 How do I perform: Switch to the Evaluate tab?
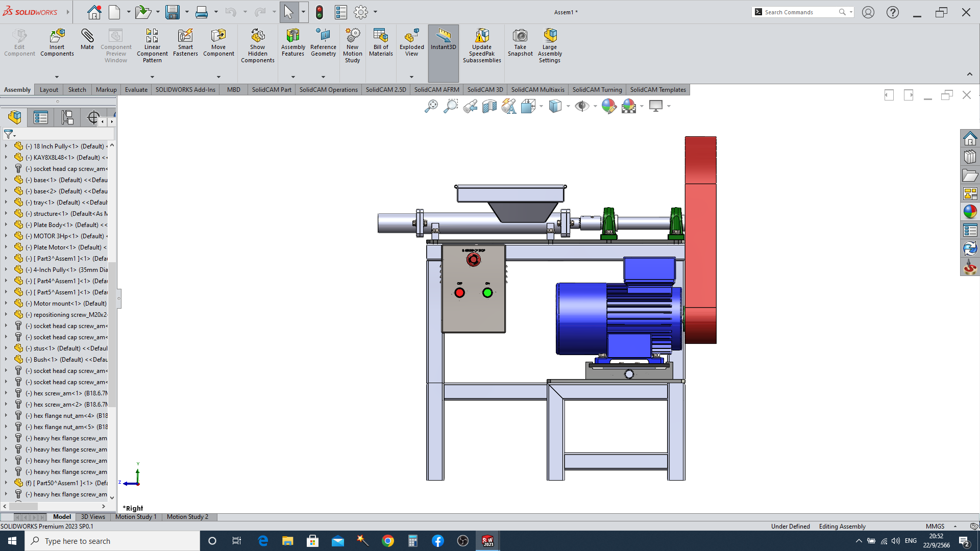[136, 89]
